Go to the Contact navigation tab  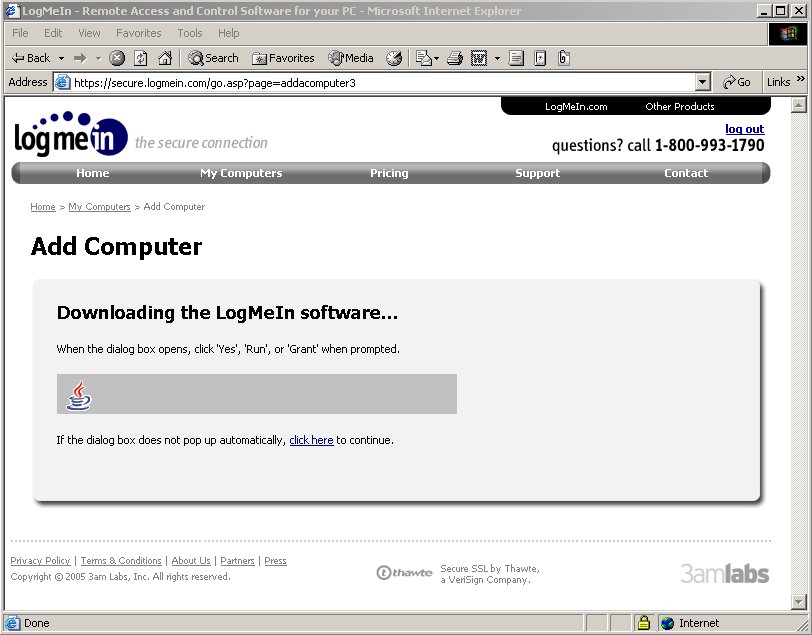tap(686, 173)
